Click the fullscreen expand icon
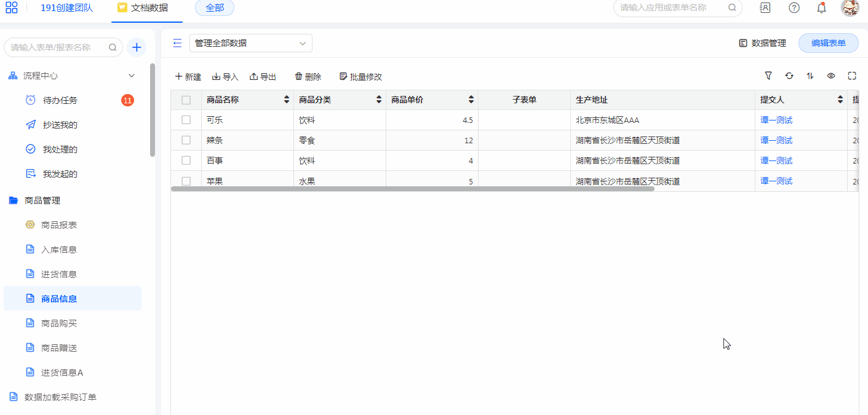Screen dimensions: 868x415 (x=852, y=76)
